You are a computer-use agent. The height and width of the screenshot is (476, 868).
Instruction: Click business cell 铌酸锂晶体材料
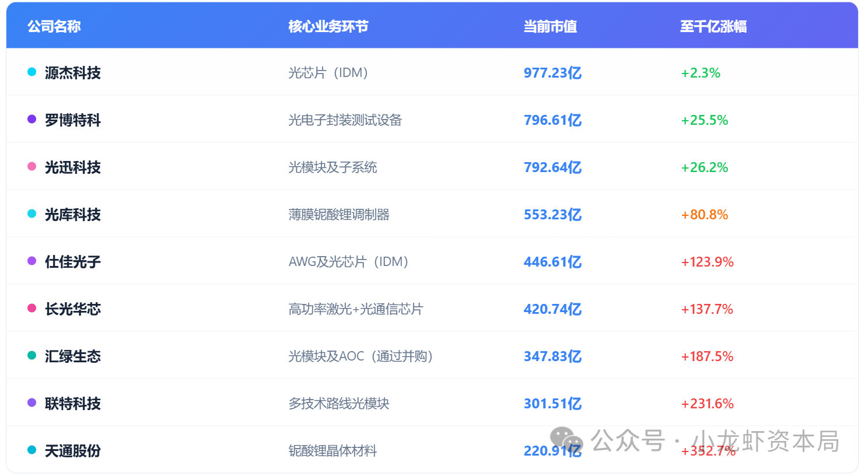pyautogui.click(x=332, y=451)
